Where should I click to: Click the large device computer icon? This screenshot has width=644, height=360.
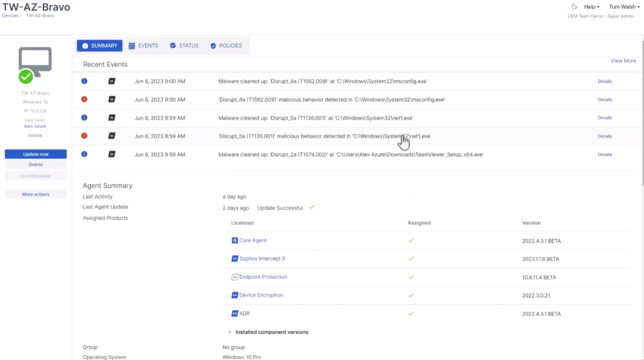35,62
